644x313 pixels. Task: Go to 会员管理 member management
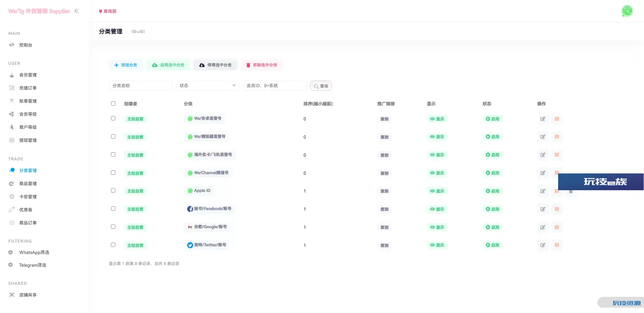tap(28, 75)
